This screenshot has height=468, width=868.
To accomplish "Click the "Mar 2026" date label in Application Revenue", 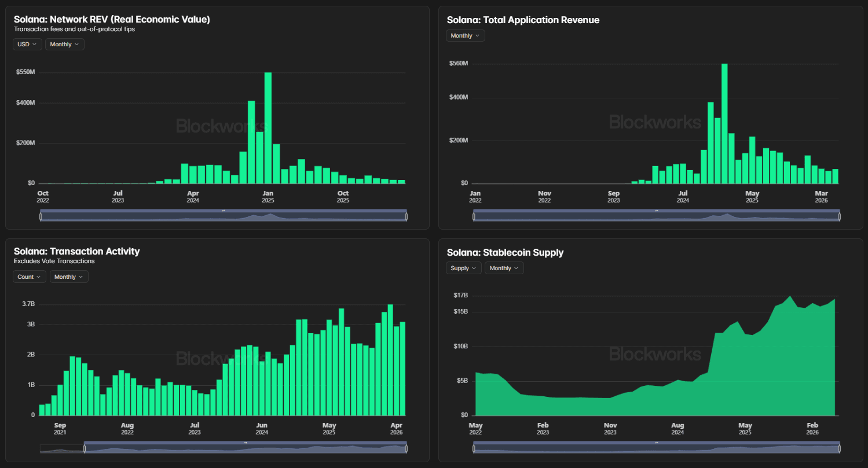I will pyautogui.click(x=822, y=197).
